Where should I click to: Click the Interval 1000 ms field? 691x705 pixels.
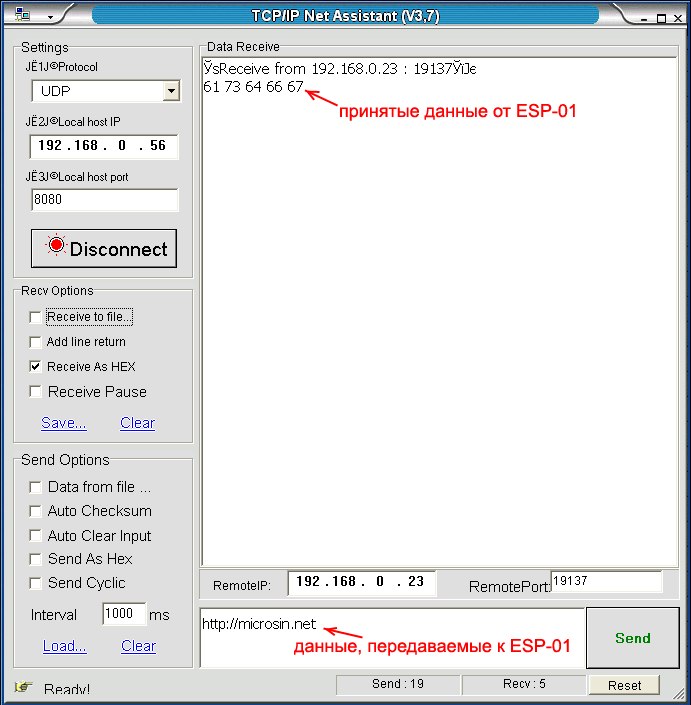[124, 614]
